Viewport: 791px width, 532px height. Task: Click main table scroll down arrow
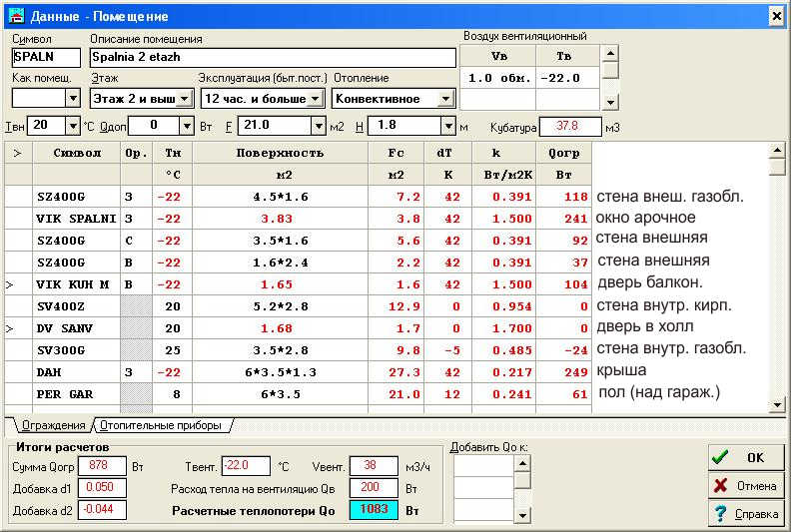[x=777, y=404]
